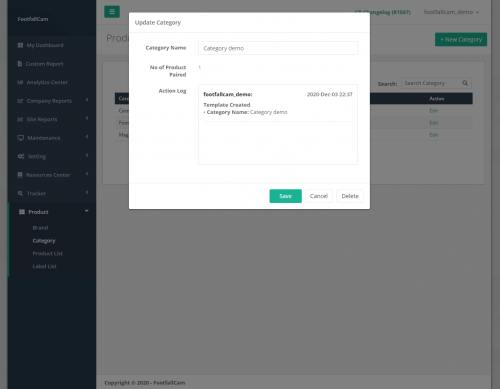Click the Update Category dialog title
Screen dimensions: 500x389
(x=158, y=22)
